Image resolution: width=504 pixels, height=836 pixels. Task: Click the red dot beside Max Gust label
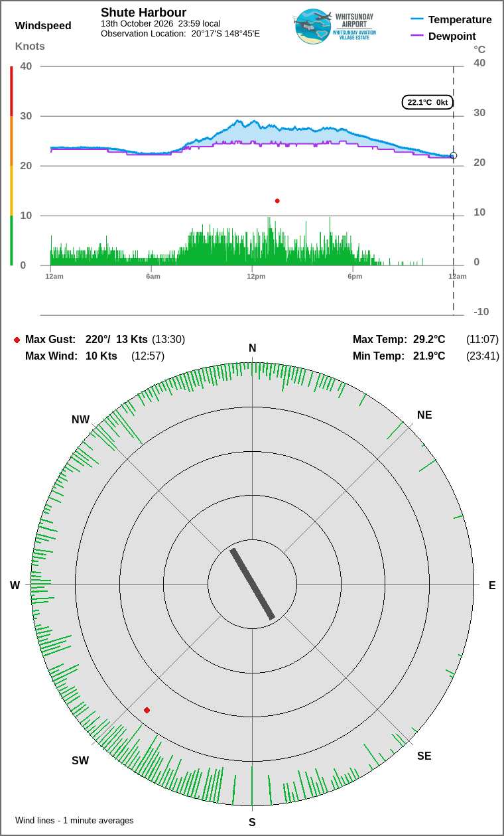[x=17, y=340]
